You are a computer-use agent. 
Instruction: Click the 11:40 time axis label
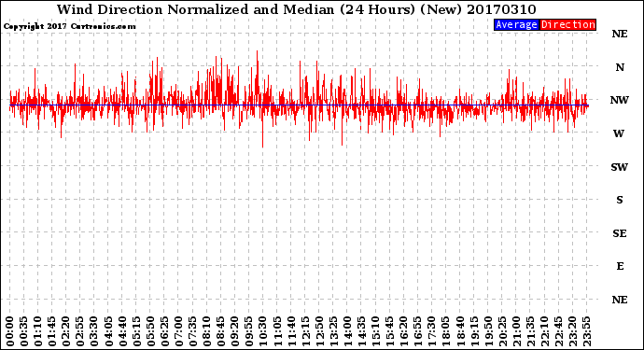coord(291,331)
